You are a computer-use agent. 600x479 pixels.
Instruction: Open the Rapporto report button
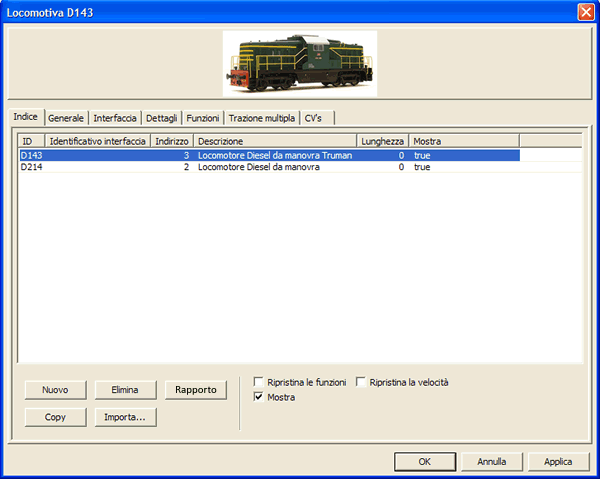(196, 389)
